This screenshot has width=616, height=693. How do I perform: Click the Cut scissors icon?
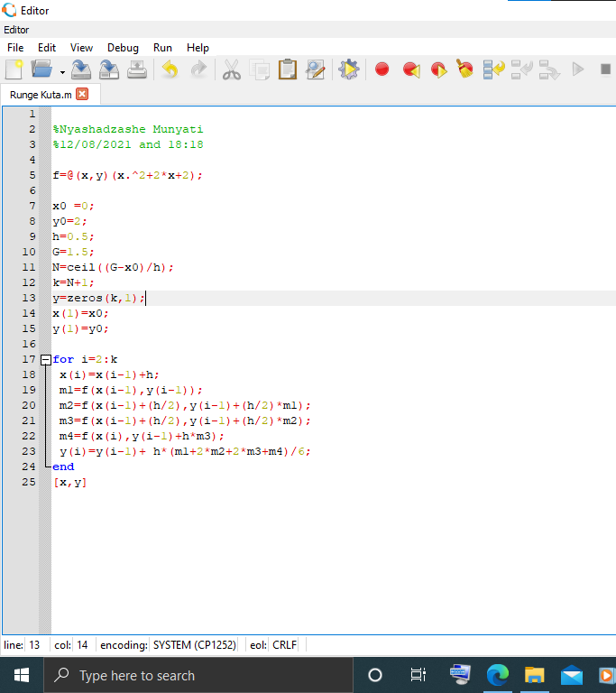click(232, 69)
